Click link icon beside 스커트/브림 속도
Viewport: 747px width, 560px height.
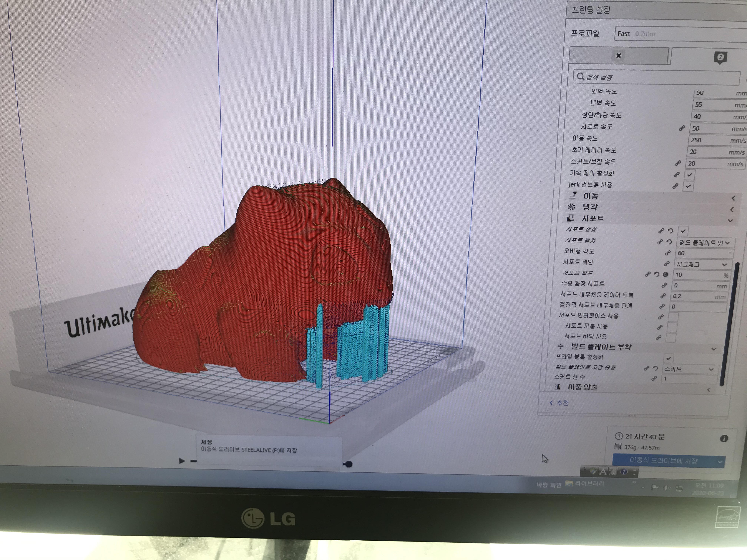click(x=678, y=163)
